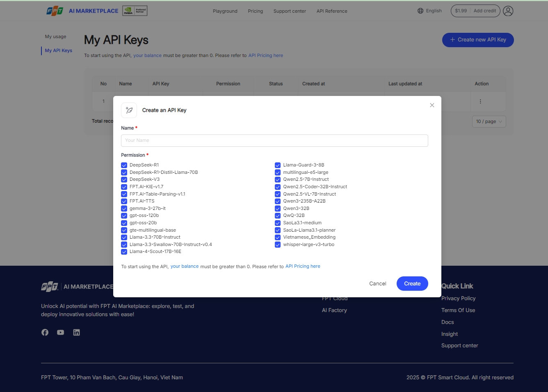Toggle the FPT.AI-TTS checkbox
Viewport: 548px width, 392px height.
[124, 201]
